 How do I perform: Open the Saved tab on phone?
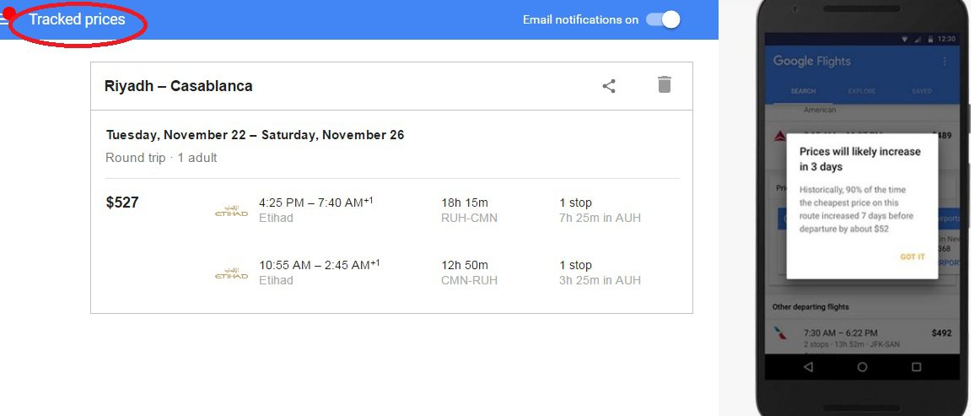(x=921, y=91)
